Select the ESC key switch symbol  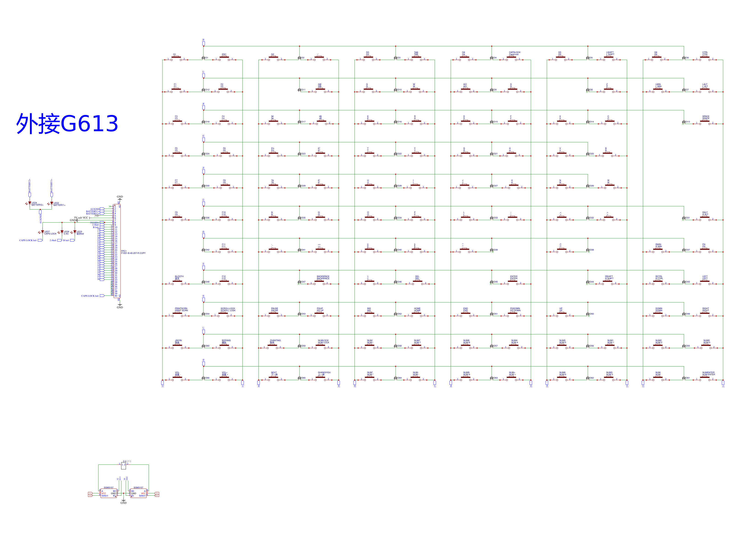tap(224, 58)
